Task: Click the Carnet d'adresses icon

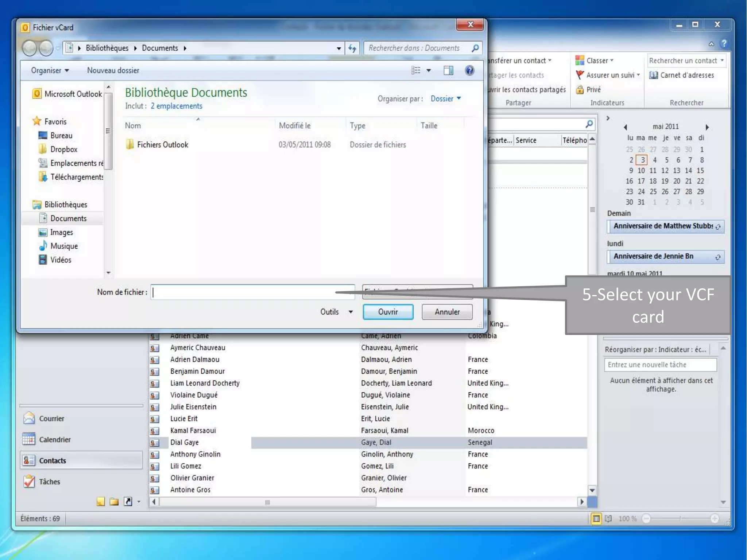Action: tap(654, 75)
